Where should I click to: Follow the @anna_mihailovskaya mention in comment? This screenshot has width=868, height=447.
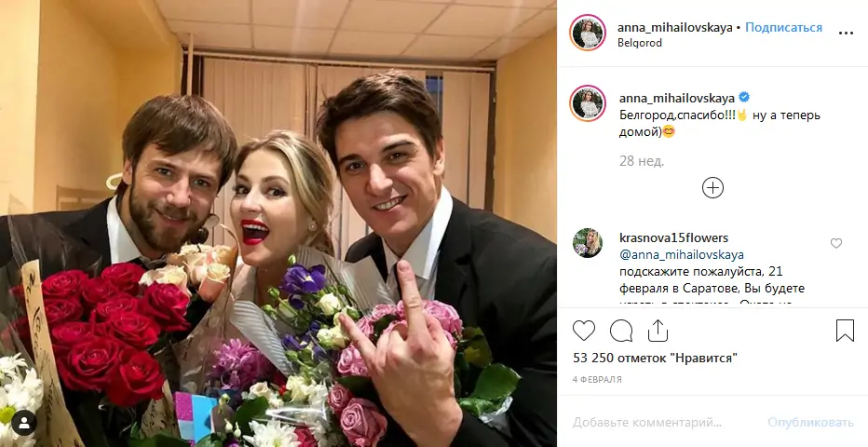click(x=682, y=255)
